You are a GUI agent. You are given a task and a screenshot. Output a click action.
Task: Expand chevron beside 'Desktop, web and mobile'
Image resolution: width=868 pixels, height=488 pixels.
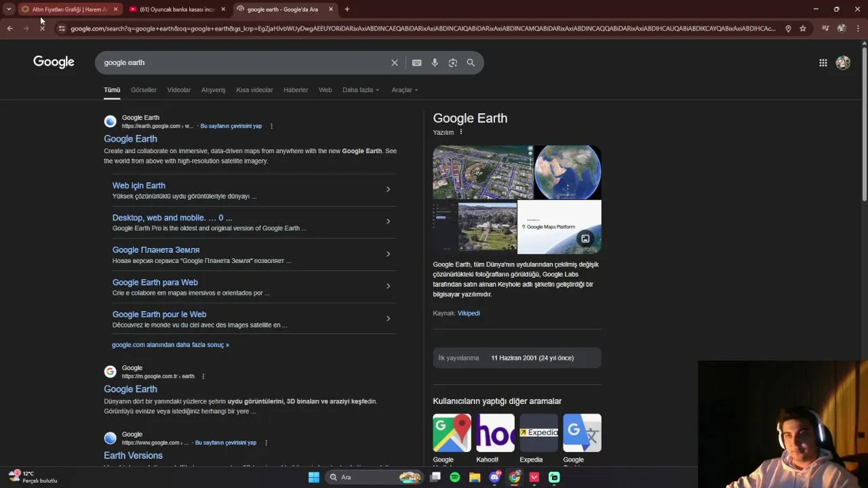pyautogui.click(x=388, y=222)
